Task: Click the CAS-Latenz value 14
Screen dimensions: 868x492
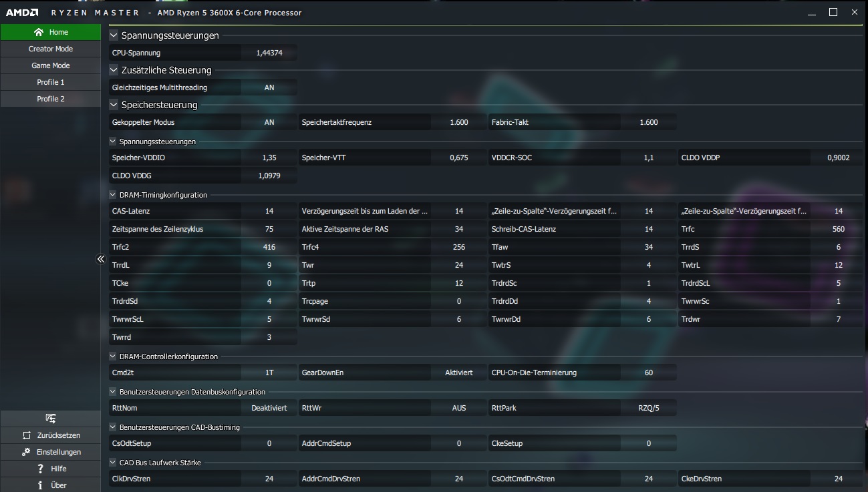Action: point(269,211)
